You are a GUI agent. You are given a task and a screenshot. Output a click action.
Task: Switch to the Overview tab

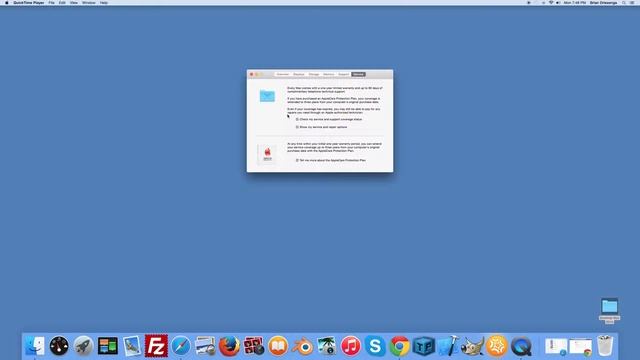282,74
